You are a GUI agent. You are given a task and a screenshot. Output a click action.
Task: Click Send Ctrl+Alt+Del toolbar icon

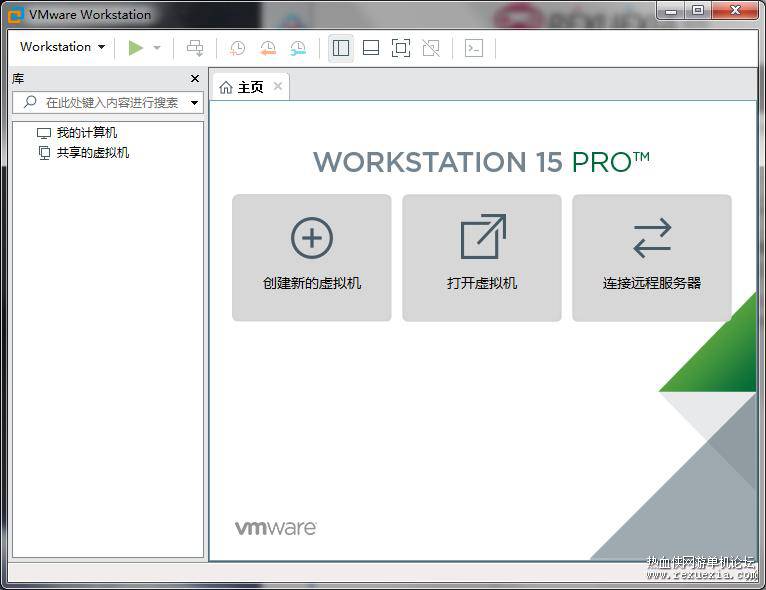click(195, 48)
